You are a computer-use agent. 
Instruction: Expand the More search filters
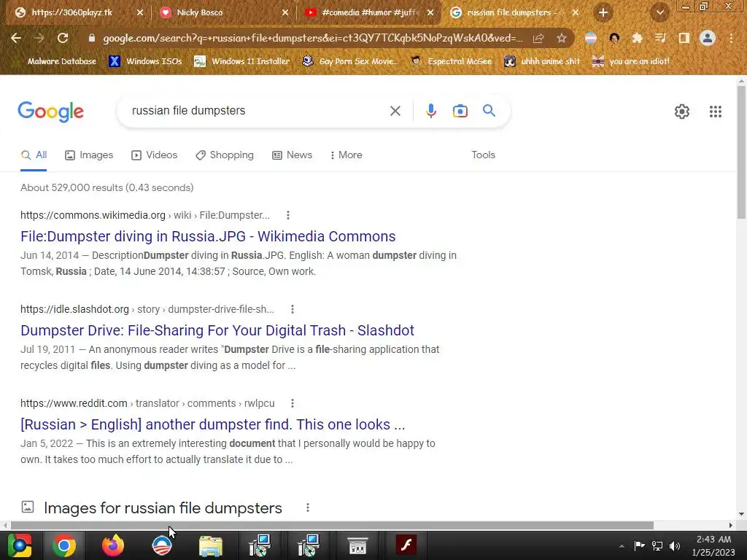[347, 155]
